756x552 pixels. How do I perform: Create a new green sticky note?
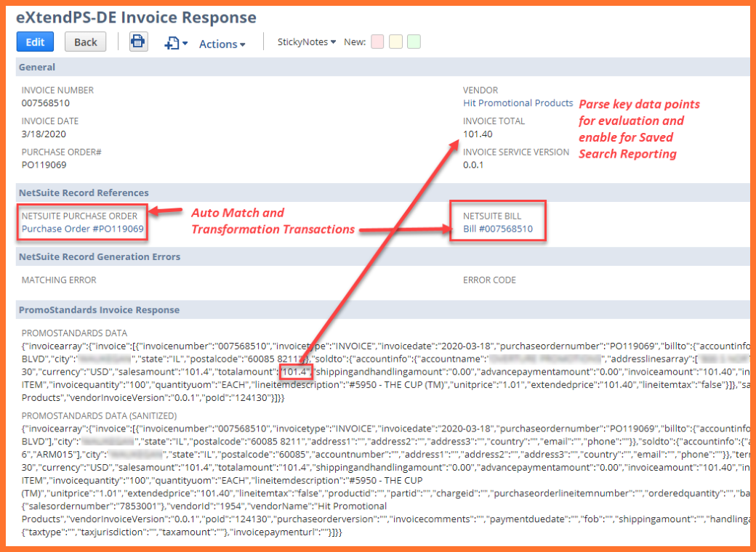[x=414, y=42]
